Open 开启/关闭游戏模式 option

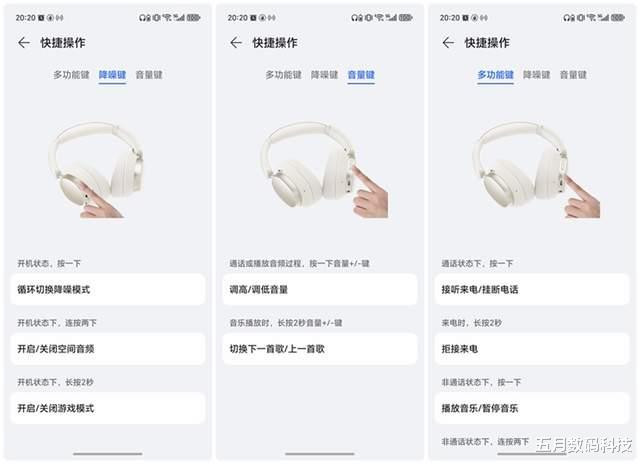108,408
